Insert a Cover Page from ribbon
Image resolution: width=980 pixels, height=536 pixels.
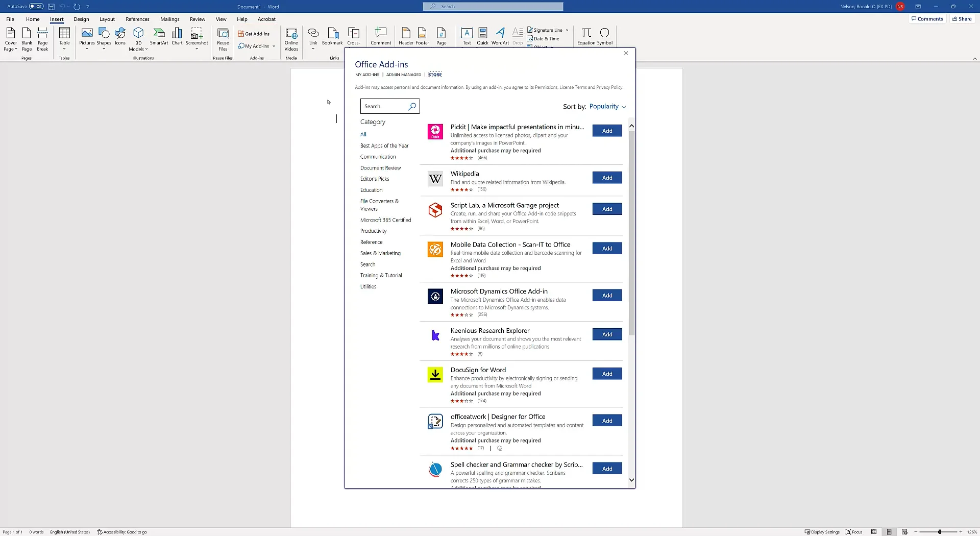point(10,39)
